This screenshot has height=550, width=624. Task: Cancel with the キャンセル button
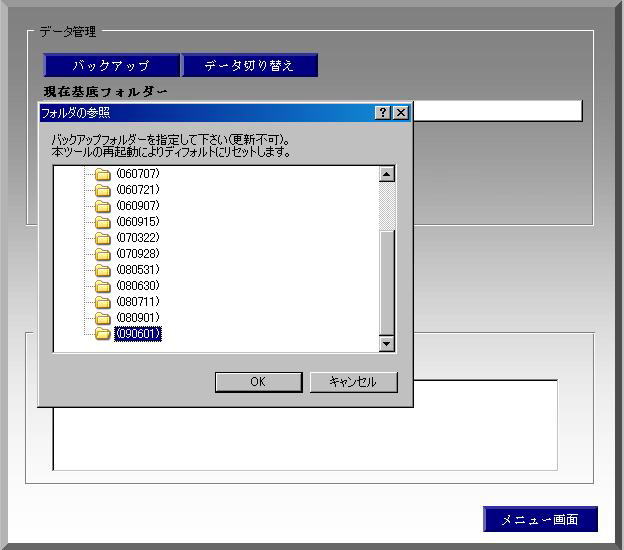353,382
